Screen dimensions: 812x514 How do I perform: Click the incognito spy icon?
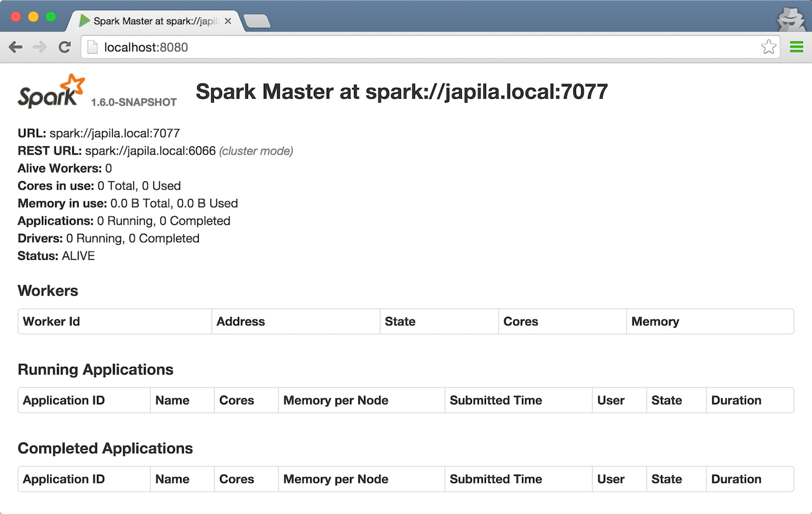click(790, 18)
